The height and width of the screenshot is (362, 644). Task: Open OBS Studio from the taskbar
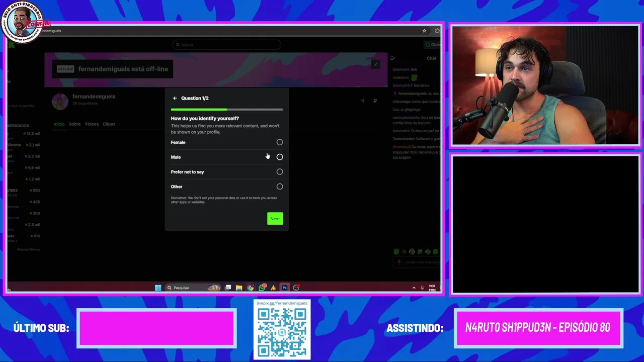coord(296,288)
